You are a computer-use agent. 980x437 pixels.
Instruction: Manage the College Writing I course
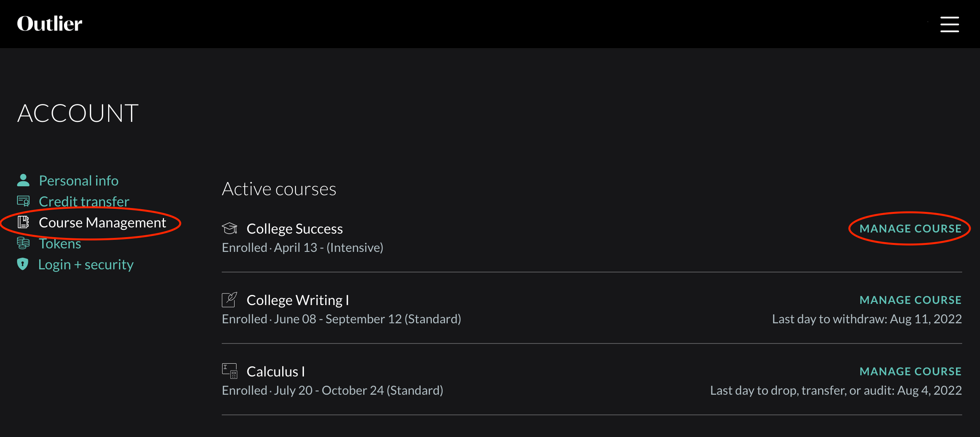(x=910, y=300)
